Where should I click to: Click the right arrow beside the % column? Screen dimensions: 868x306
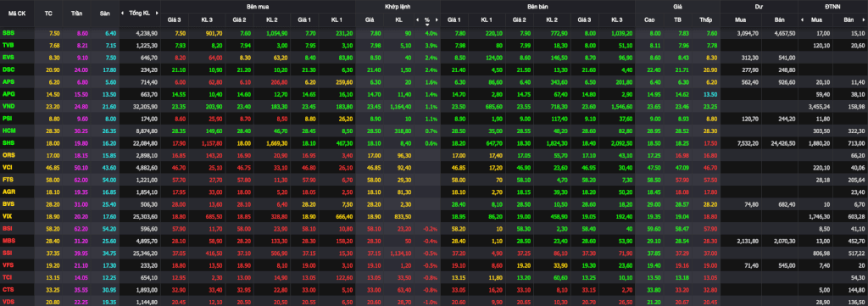pyautogui.click(x=437, y=20)
